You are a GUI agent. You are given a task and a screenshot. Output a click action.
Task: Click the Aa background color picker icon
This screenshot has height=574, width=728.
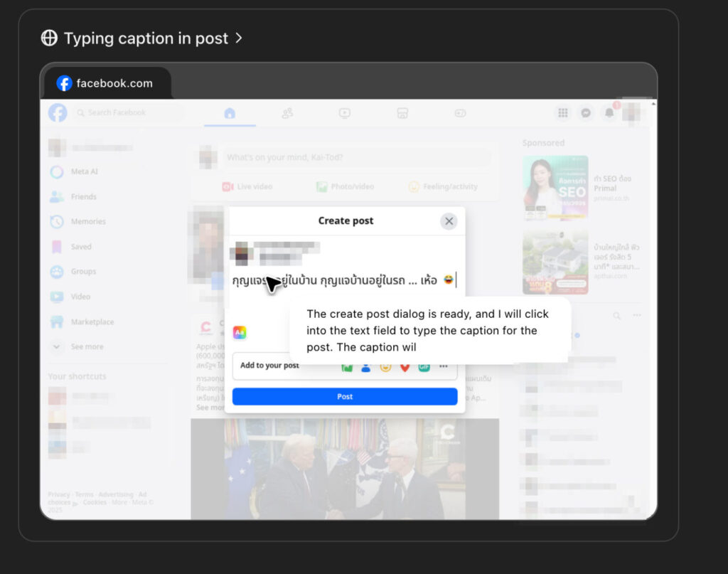tap(240, 332)
